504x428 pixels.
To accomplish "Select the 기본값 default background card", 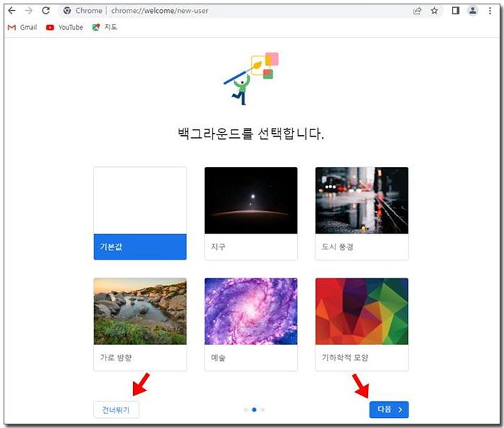I will [x=140, y=213].
